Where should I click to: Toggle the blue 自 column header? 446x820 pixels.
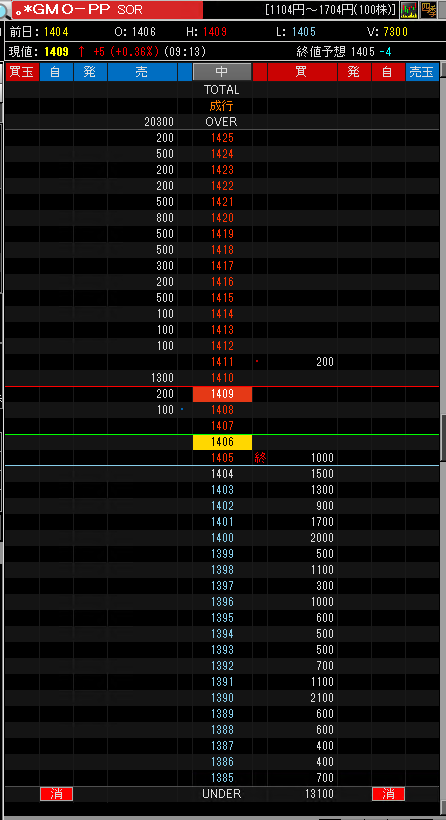click(56, 72)
